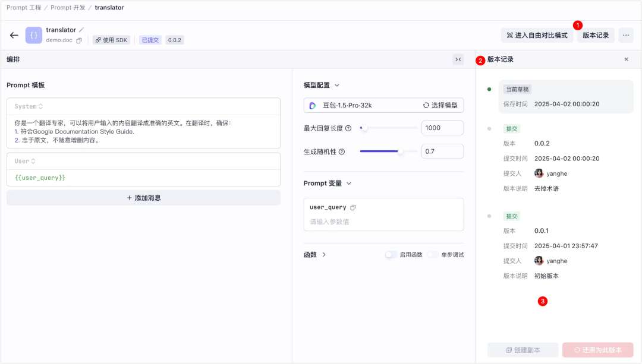Click the copy icon next to user_query
Viewport: 642px width, 364px height.
point(353,207)
